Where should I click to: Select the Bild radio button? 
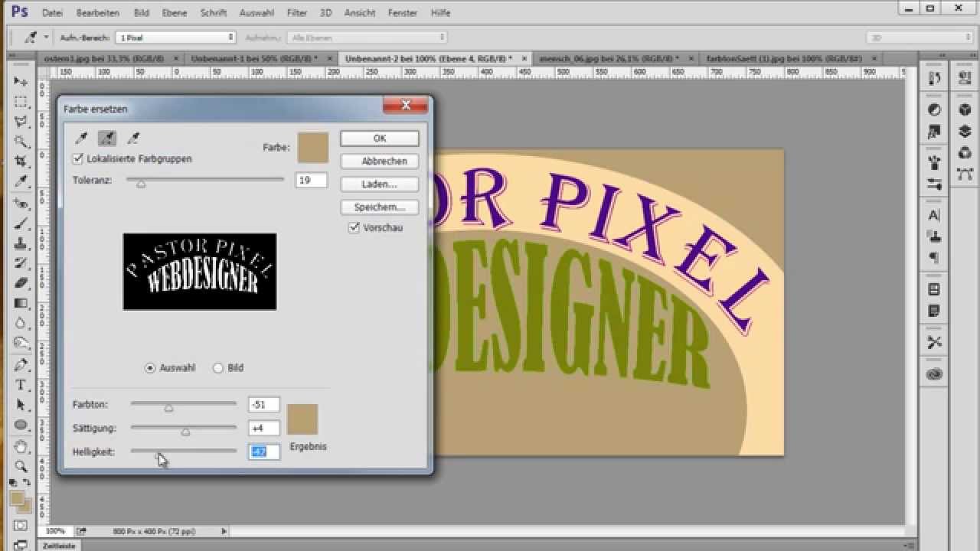(x=218, y=368)
